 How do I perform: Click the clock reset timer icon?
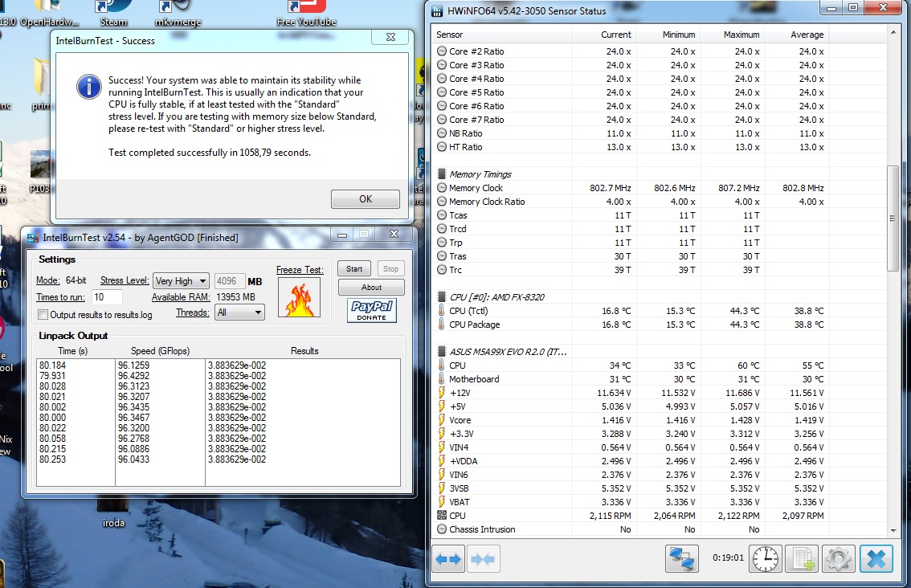pos(765,559)
